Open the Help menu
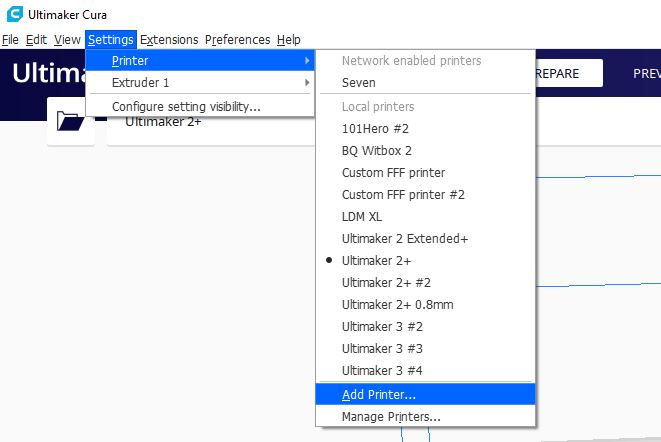The height and width of the screenshot is (442, 661). coord(288,40)
